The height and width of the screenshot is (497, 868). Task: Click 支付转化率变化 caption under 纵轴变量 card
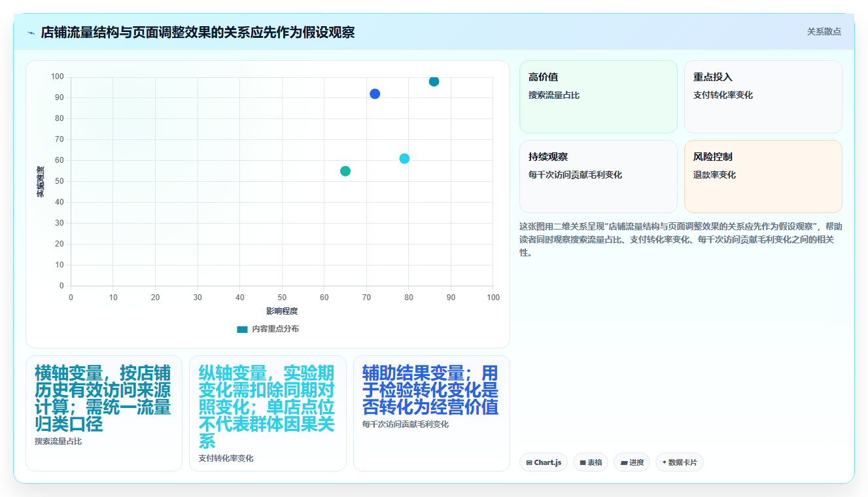226,458
